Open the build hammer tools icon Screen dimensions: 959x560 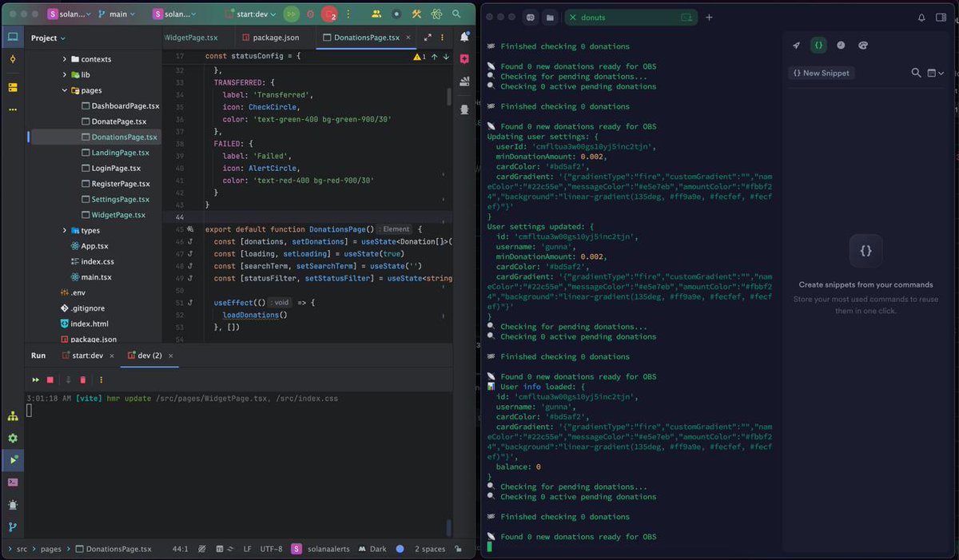pos(416,14)
